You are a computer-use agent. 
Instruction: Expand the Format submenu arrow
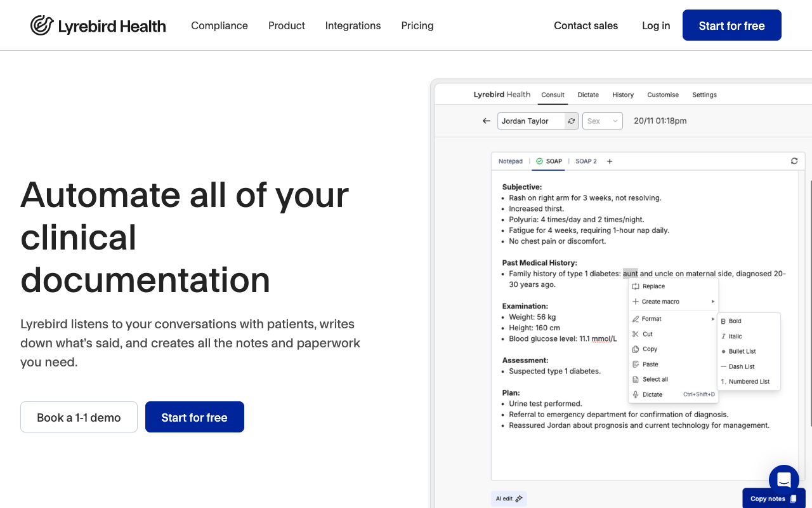tap(713, 319)
